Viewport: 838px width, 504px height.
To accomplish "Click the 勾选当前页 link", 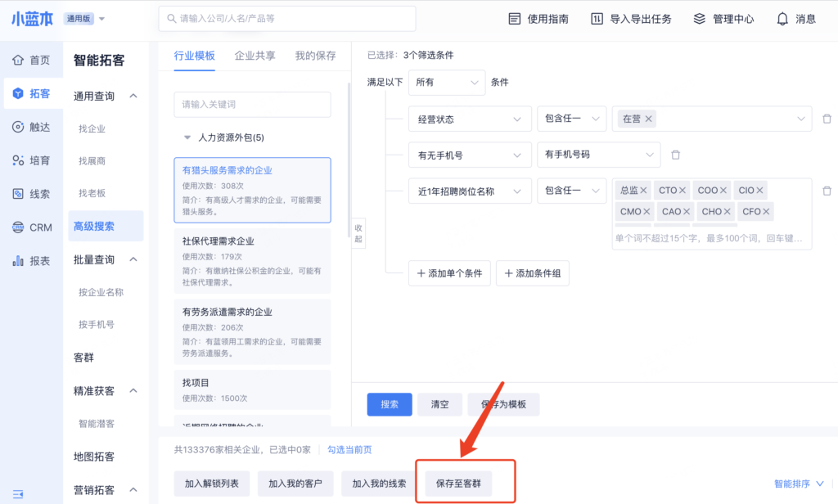I will click(x=349, y=449).
